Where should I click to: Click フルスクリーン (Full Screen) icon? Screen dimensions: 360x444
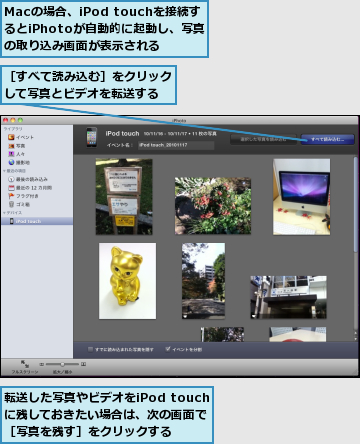25,364
